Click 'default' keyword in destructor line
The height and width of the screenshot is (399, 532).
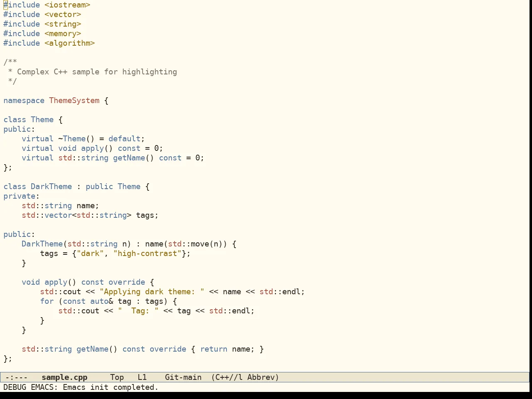click(x=124, y=139)
